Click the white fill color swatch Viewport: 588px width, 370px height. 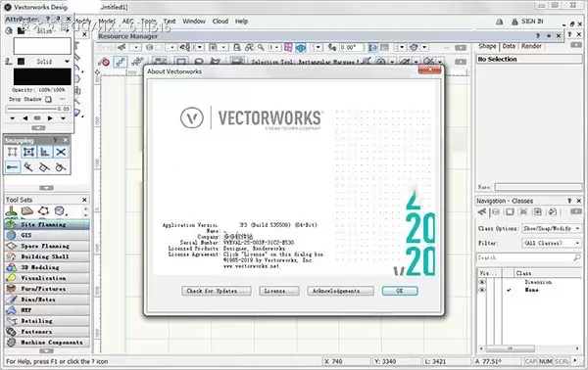tap(42, 46)
